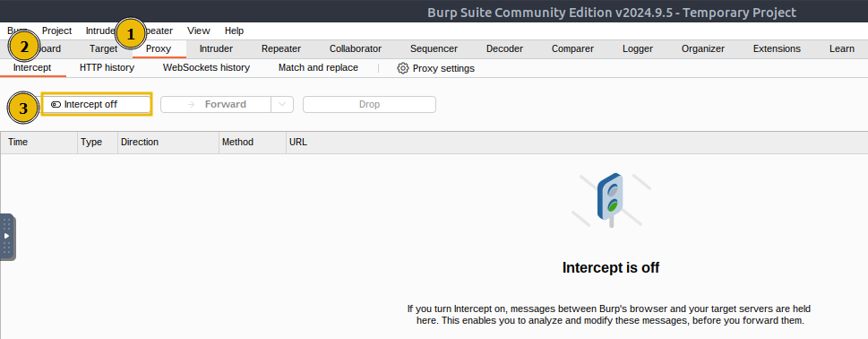Toggle the Intercept off button
868x339 pixels.
(97, 104)
